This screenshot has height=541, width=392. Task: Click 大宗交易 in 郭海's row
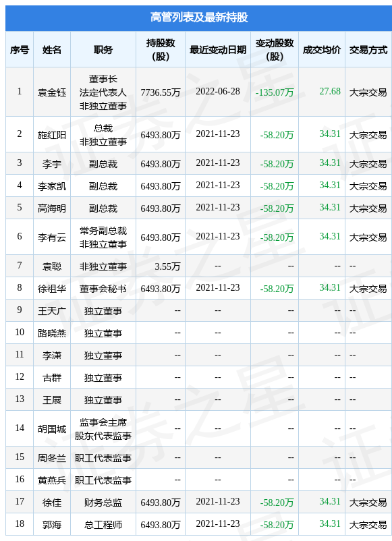coord(368,524)
